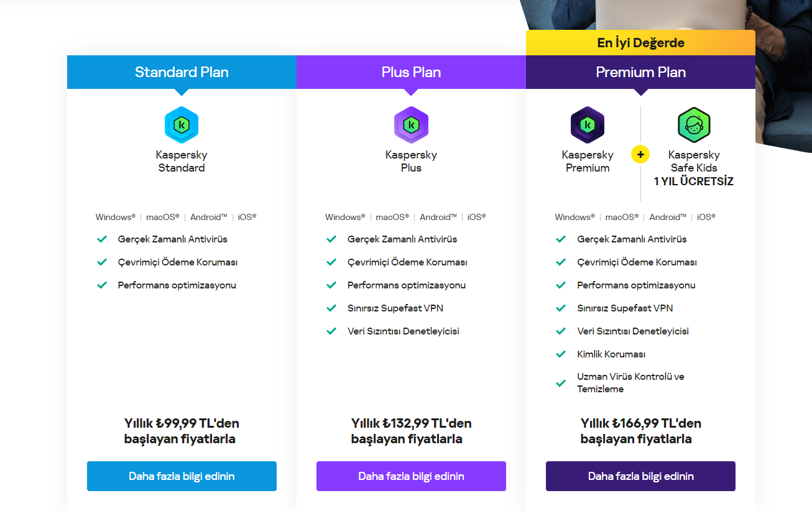Click the Premium plan Kimlik Koruması checkmark

(561, 354)
